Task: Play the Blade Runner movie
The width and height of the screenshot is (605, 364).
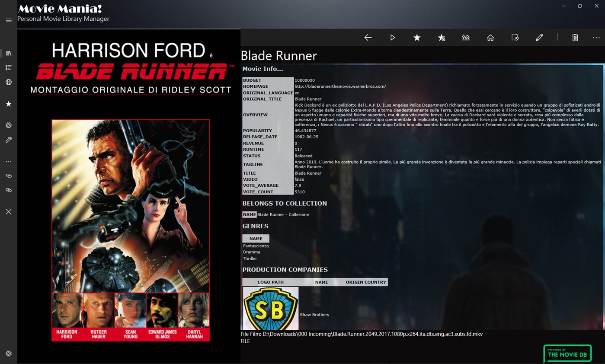Action: tap(393, 38)
